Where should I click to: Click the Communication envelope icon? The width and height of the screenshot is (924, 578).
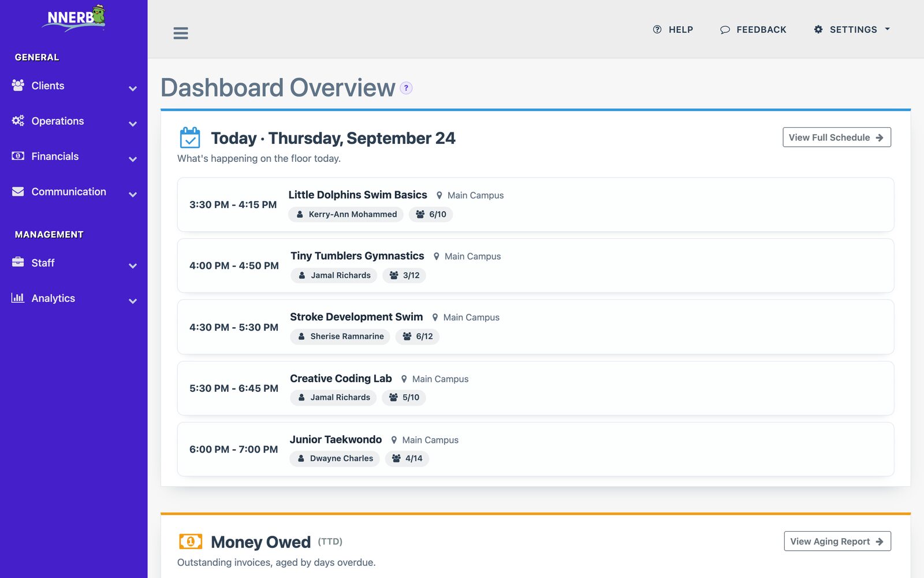(18, 191)
